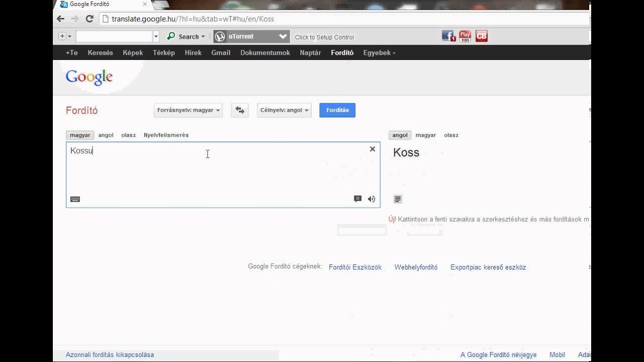Select magyar as the source language
The width and height of the screenshot is (644, 362).
[80, 135]
